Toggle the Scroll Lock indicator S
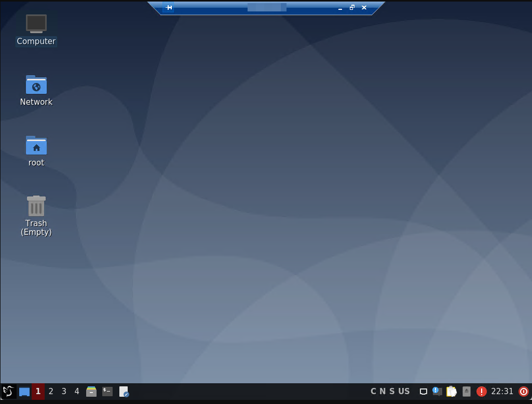 coord(392,391)
